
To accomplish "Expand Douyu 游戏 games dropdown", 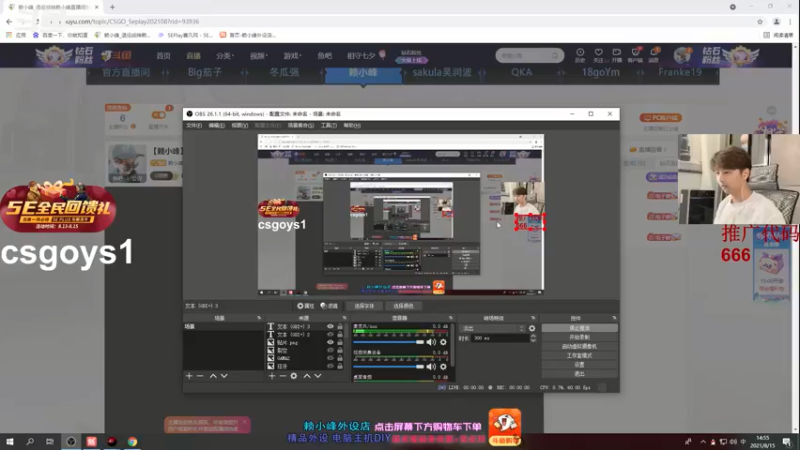I will coord(292,56).
